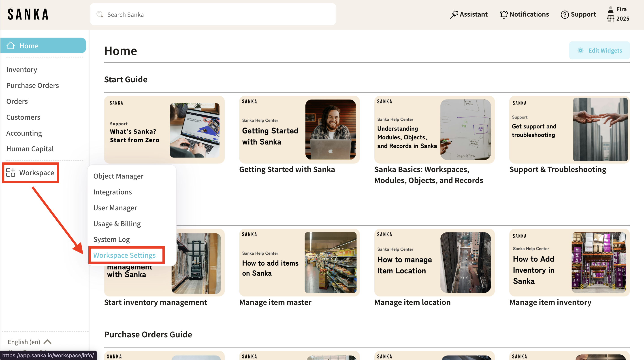
Task: Choose Usage & Billing menu entry
Action: point(117,224)
